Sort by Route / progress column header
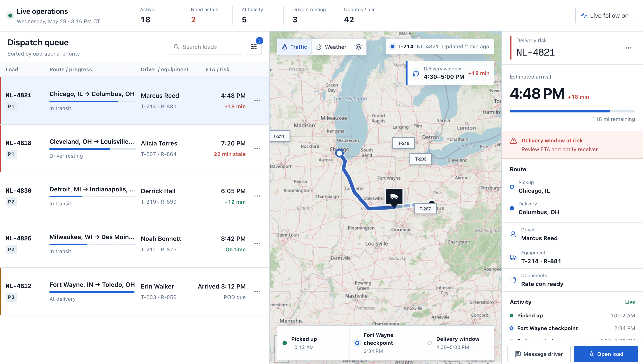 (x=70, y=70)
